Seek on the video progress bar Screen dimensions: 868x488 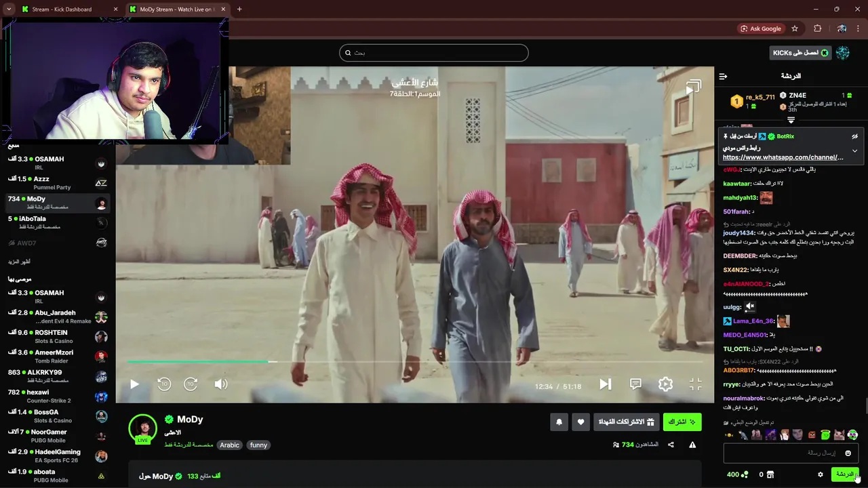click(414, 362)
